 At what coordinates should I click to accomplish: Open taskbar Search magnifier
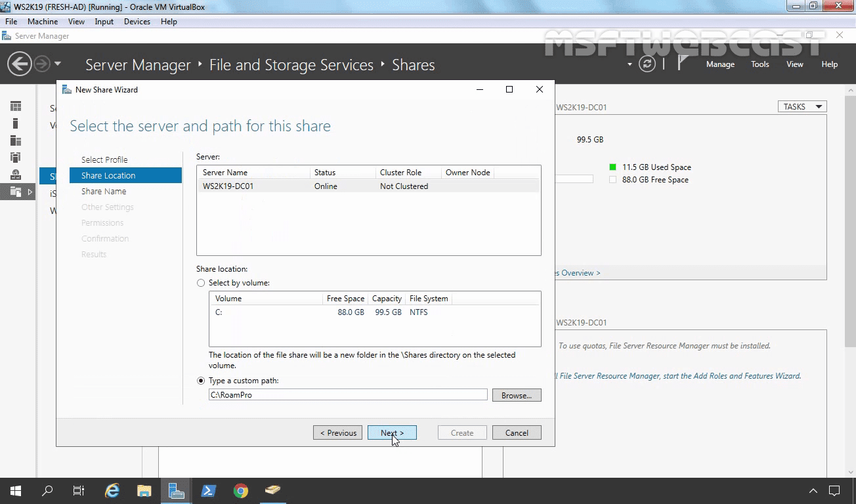coord(47,490)
